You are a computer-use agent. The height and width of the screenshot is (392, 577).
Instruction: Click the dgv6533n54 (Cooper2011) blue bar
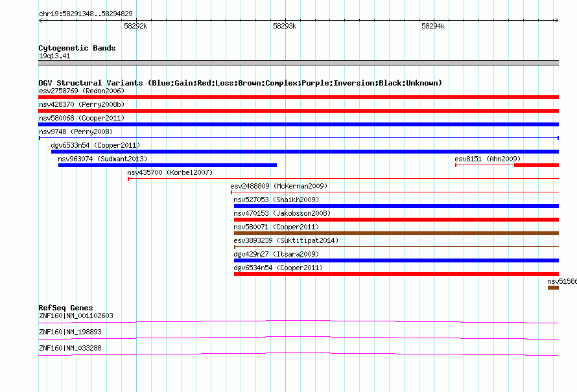coord(305,152)
